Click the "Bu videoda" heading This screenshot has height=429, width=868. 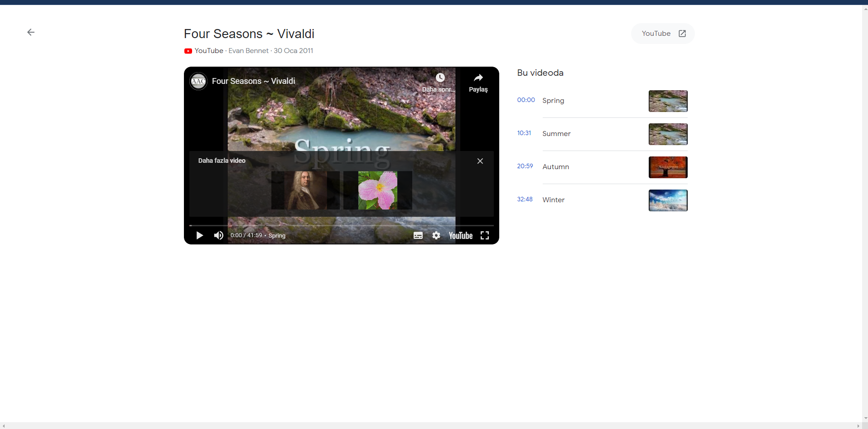(540, 73)
